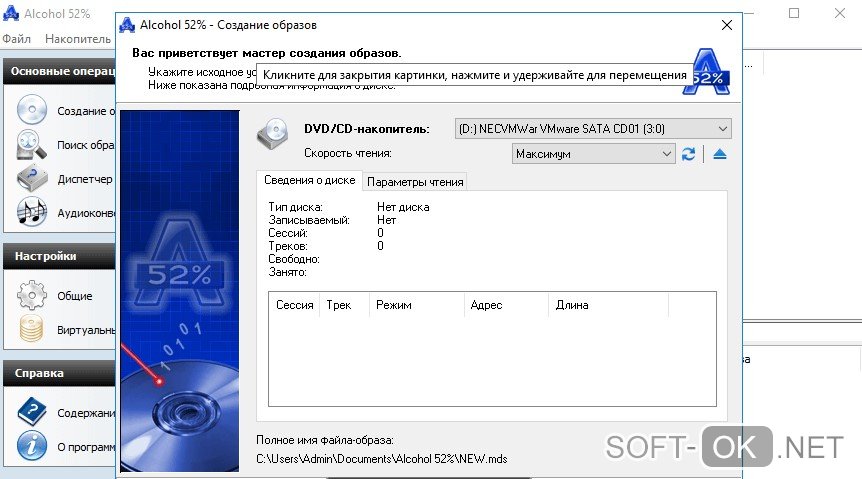Click the eject disc tray icon
This screenshot has height=479, width=862.
click(x=720, y=154)
